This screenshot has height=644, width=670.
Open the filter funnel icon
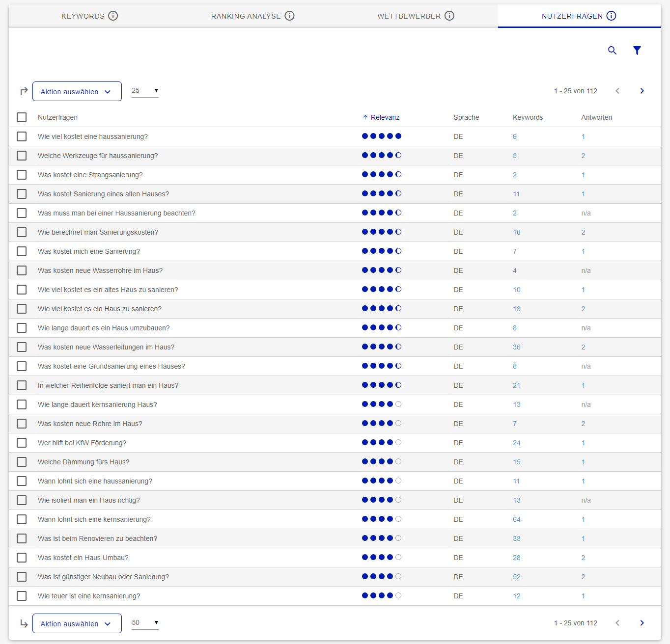pos(637,50)
